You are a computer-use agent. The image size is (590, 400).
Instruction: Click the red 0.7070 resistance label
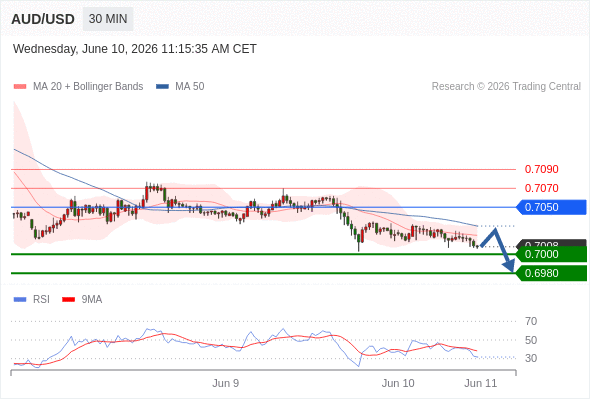point(541,188)
